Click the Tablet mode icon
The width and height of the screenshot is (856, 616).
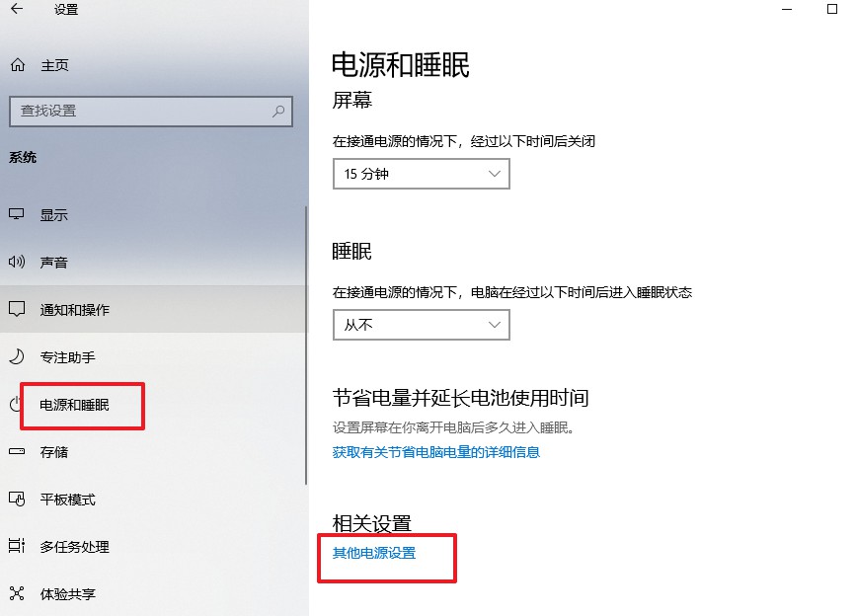(17, 499)
